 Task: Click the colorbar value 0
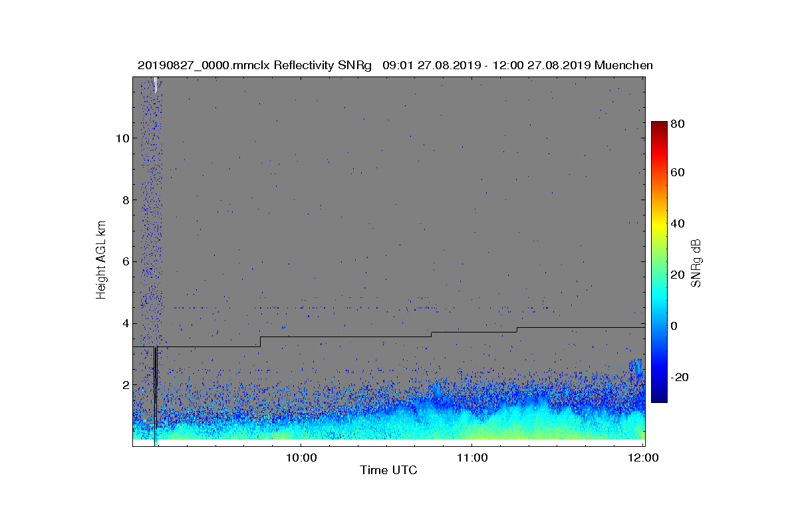pos(675,325)
